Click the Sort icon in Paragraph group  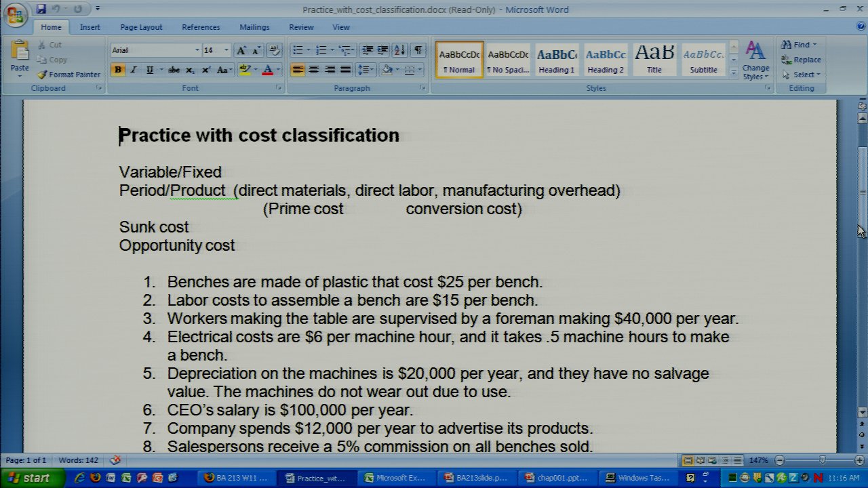[x=399, y=50]
